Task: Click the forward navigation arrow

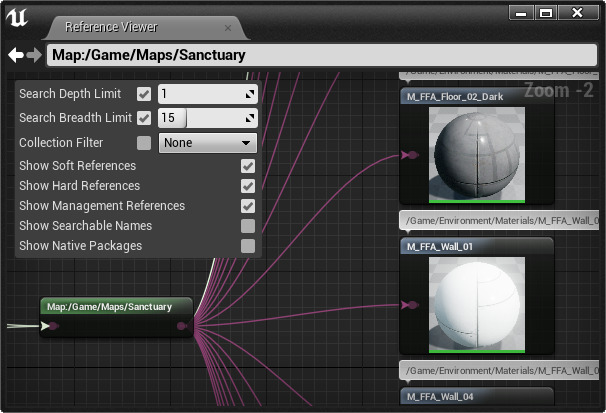Action: coord(34,55)
